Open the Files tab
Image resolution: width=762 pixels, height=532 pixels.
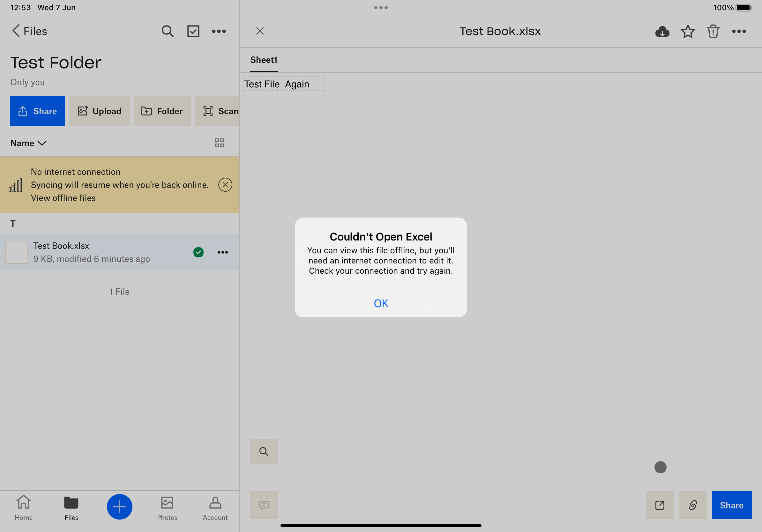[71, 507]
